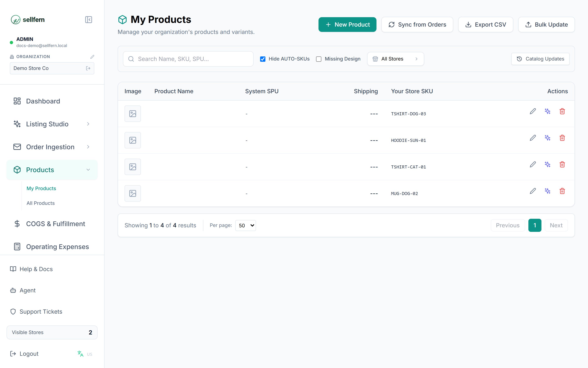Click the MUG-DOG-02 SKU text

pos(404,193)
